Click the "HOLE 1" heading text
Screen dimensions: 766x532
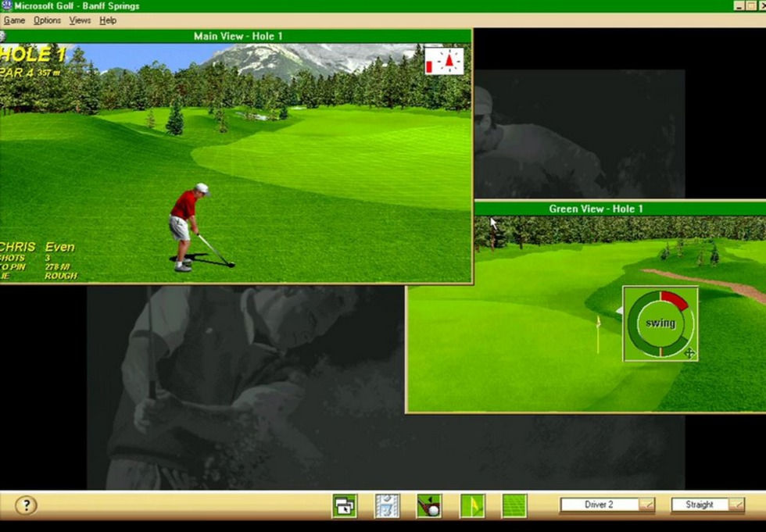(x=32, y=55)
